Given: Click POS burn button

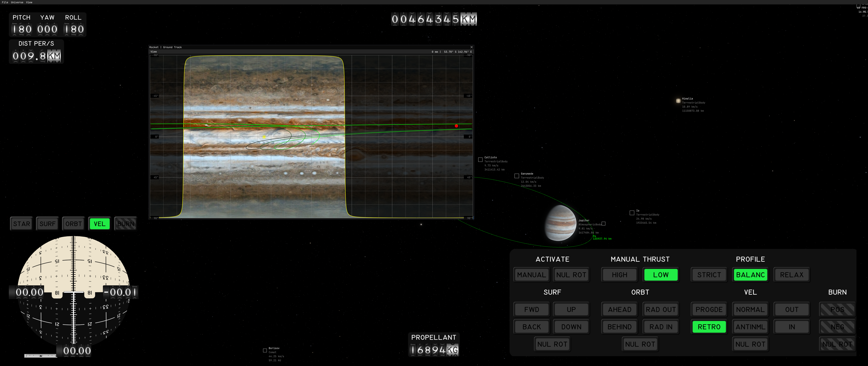Looking at the screenshot, I should coord(837,309).
